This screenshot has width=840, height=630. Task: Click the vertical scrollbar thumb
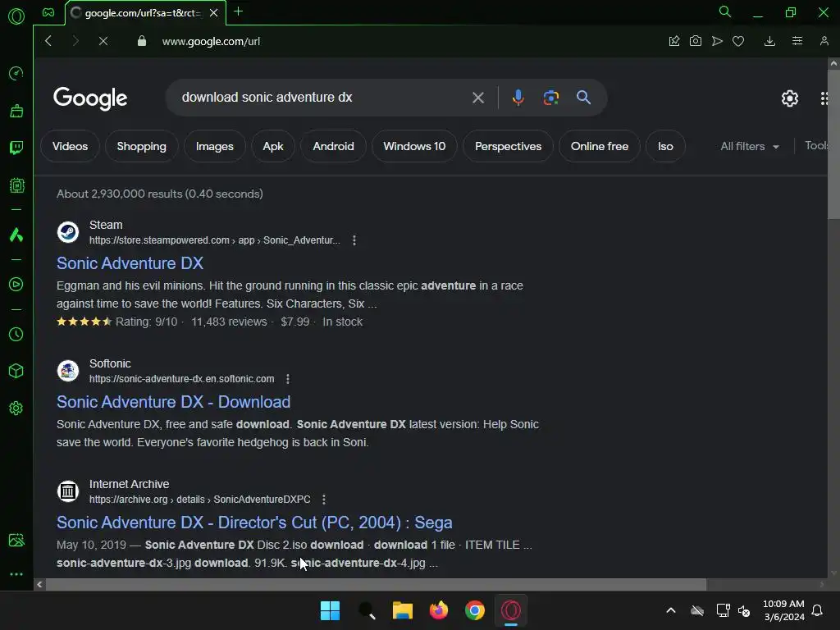click(x=833, y=144)
